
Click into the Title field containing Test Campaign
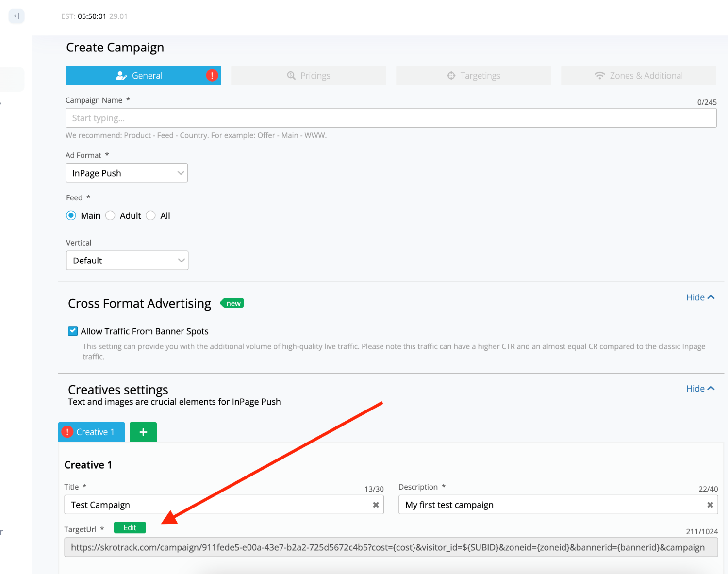[224, 505]
